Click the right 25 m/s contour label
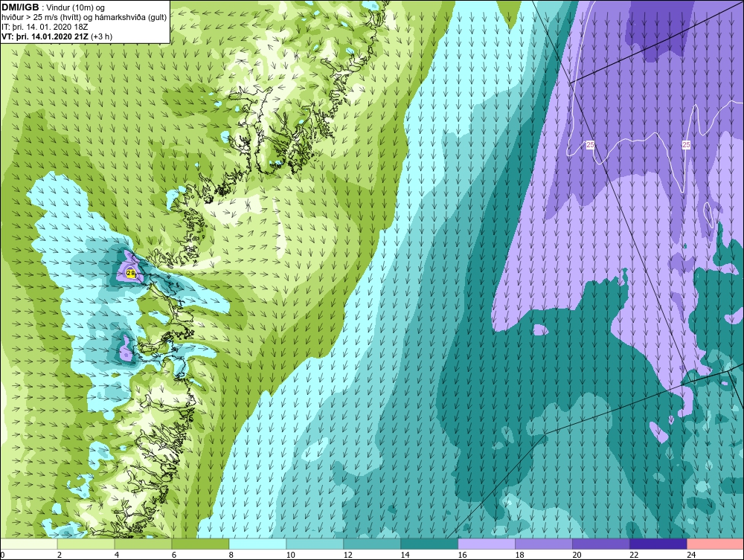 [x=686, y=145]
